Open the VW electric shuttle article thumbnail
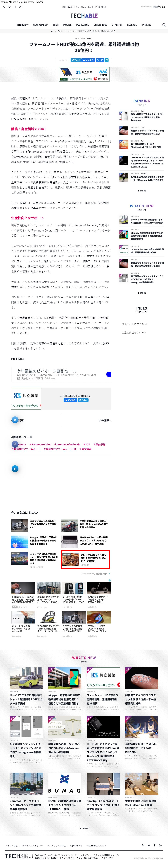Screen dimensions: 168x868 26,678
